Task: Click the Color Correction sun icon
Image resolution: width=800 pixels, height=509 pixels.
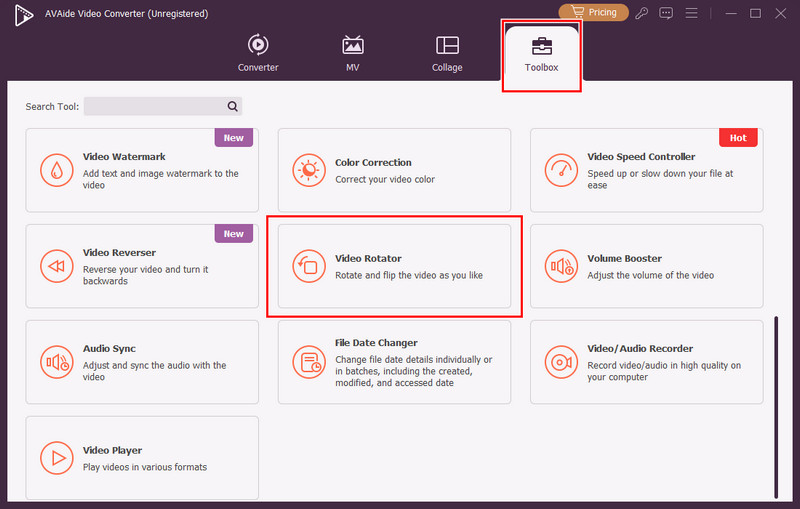Action: [309, 170]
